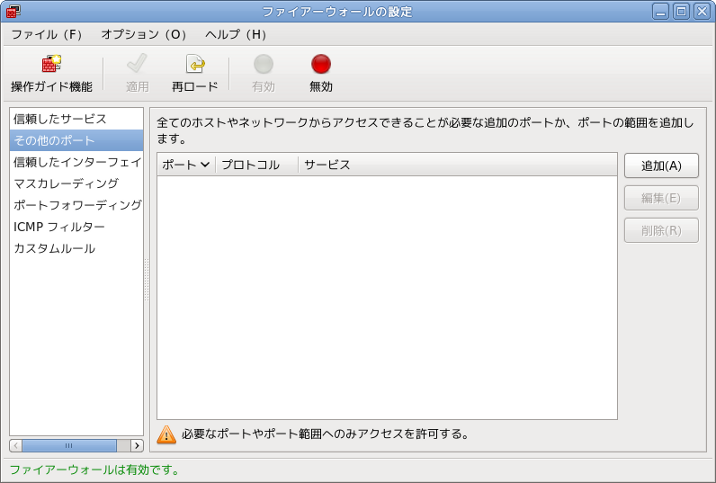The width and height of the screenshot is (716, 483).
Task: Click the orange warning triangle icon
Action: coord(166,434)
